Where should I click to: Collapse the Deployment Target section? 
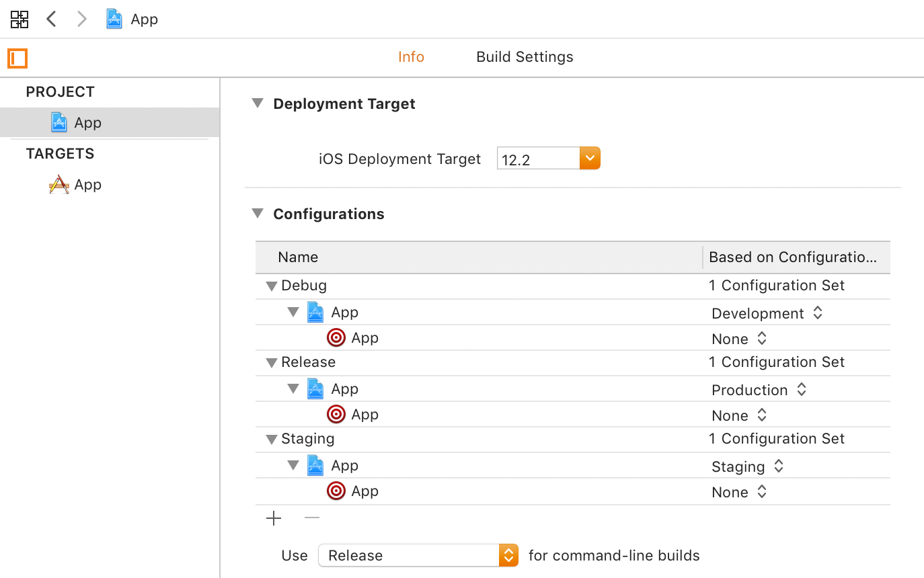click(258, 103)
